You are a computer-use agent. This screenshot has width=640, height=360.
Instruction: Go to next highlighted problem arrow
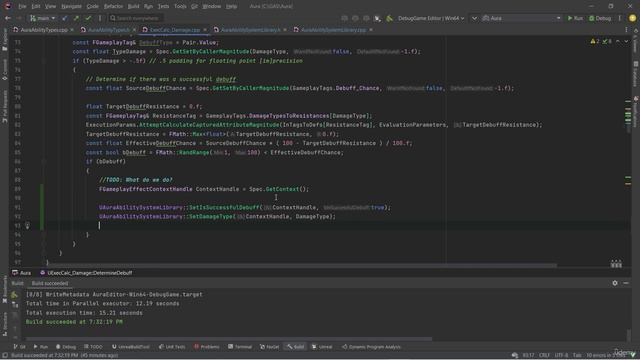[626, 41]
